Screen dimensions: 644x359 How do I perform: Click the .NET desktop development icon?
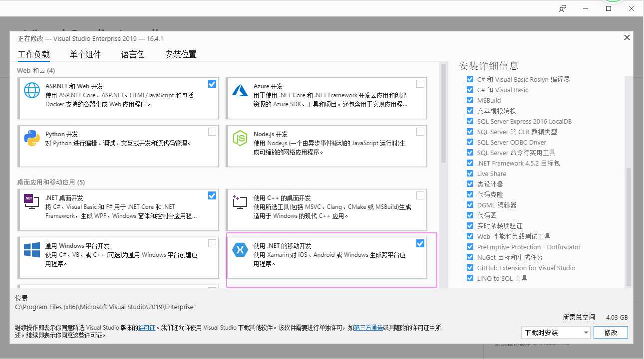(x=32, y=202)
